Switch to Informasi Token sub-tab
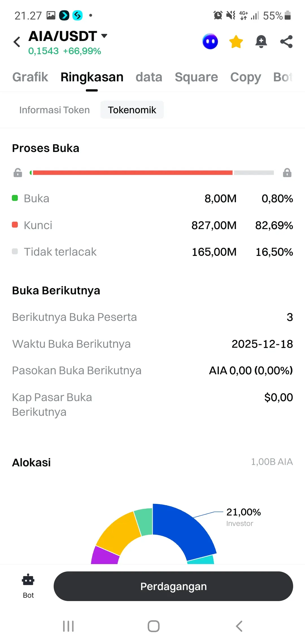This screenshot has height=644, width=305. click(55, 110)
